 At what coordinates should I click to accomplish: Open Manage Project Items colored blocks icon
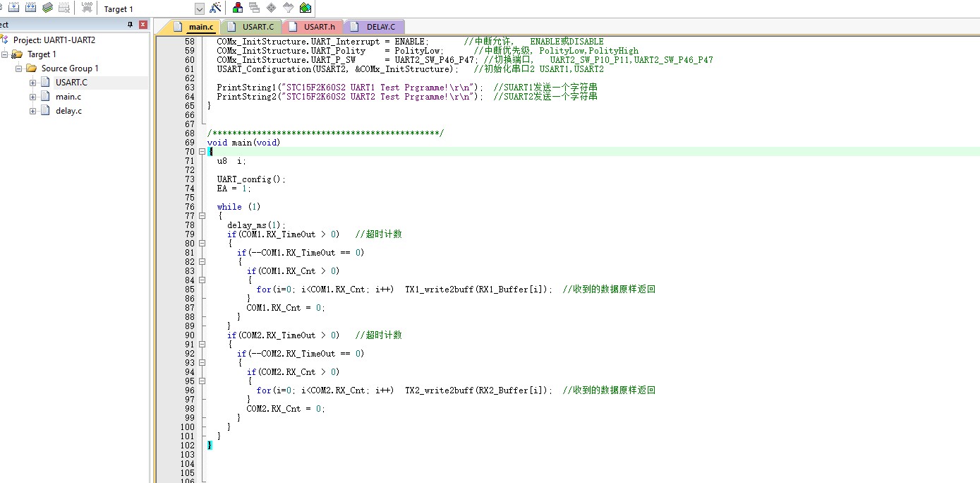[x=238, y=8]
